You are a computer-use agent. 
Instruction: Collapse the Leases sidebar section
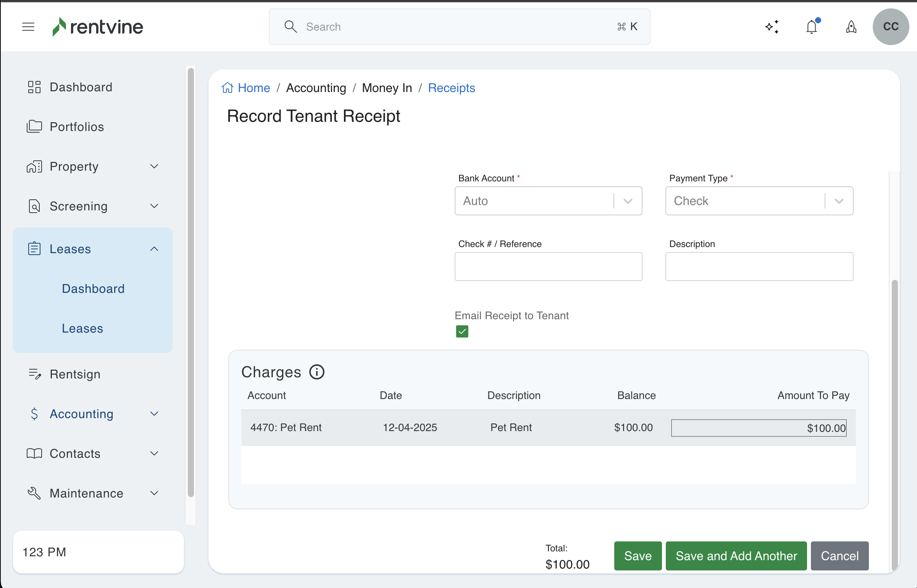tap(154, 249)
